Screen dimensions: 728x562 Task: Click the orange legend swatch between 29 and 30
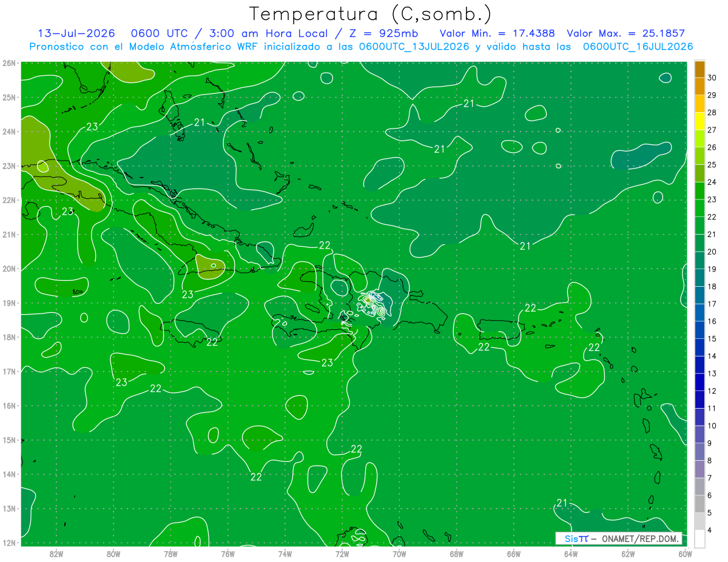699,87
